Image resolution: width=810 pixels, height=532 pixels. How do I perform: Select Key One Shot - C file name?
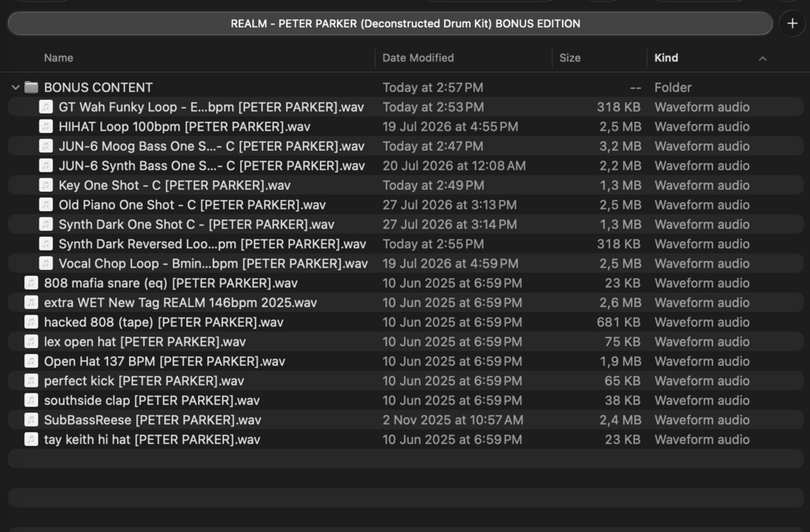tap(175, 185)
